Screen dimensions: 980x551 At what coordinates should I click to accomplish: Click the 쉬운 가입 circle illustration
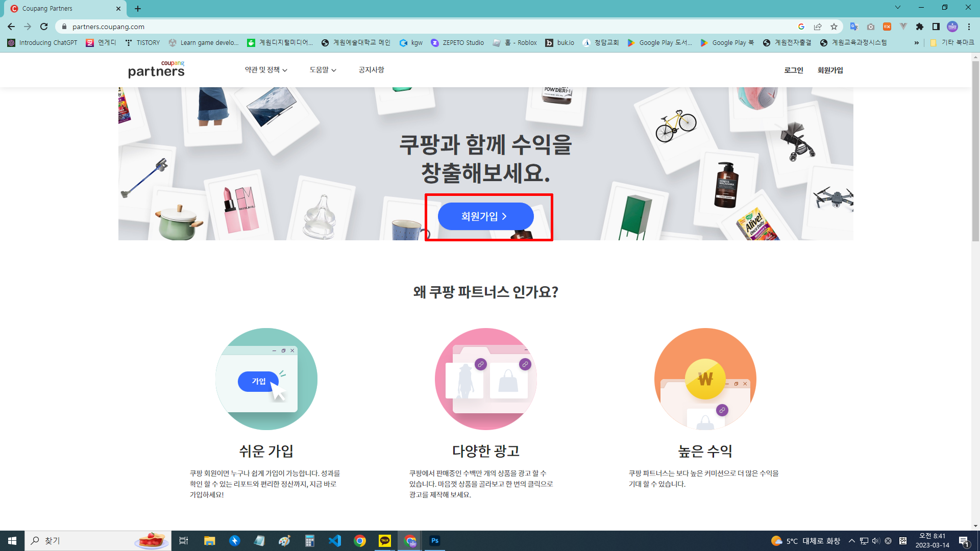(x=266, y=379)
